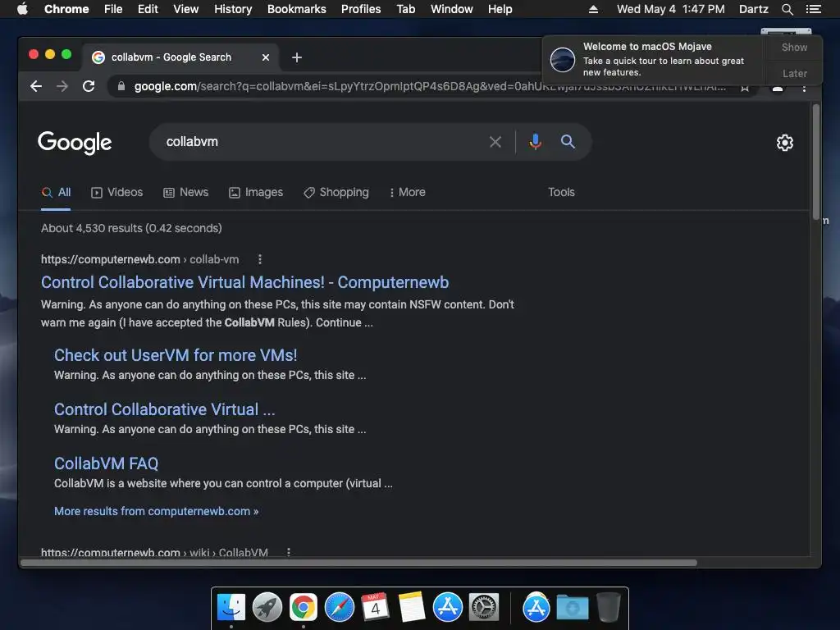Click the Chrome forward arrow button
The width and height of the screenshot is (840, 630).
[62, 86]
